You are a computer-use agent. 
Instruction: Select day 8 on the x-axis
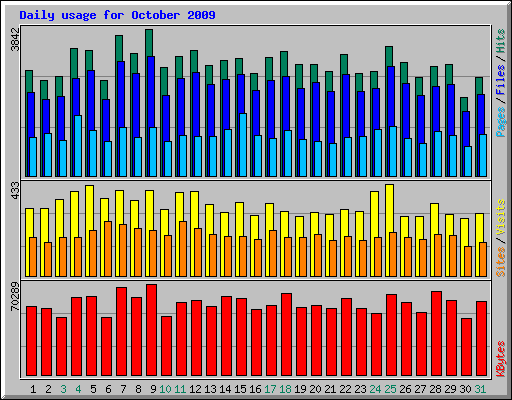pyautogui.click(x=138, y=389)
